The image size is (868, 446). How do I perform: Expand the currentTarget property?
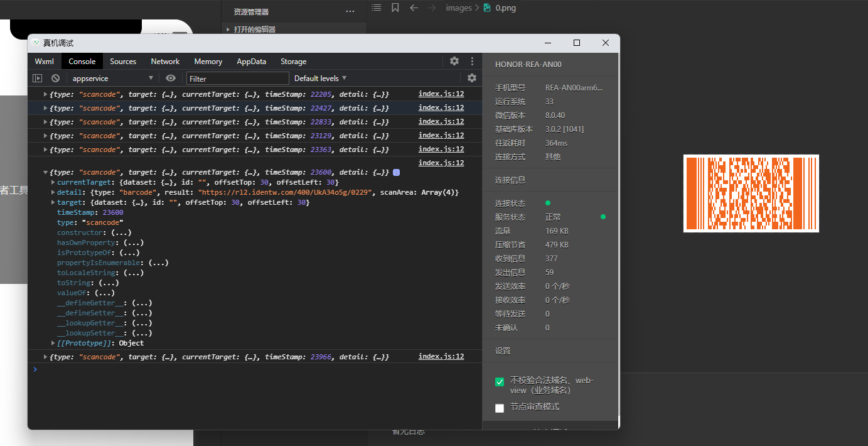coord(53,182)
